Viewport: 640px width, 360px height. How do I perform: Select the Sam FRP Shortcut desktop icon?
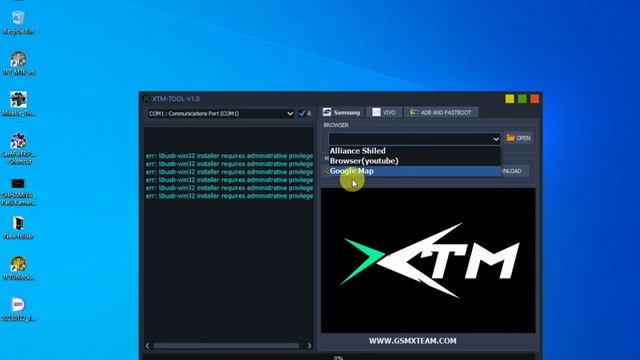tap(18, 149)
